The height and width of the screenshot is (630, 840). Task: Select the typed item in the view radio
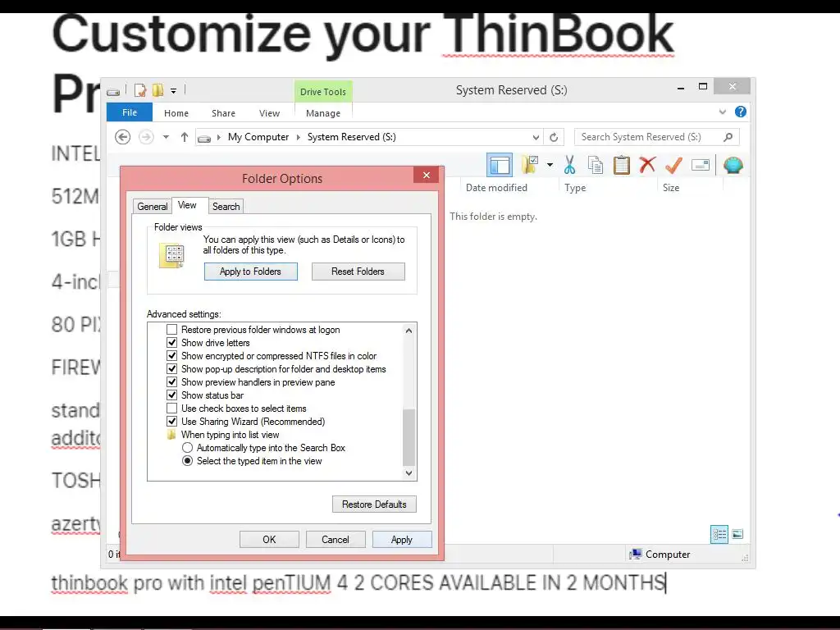click(x=188, y=461)
